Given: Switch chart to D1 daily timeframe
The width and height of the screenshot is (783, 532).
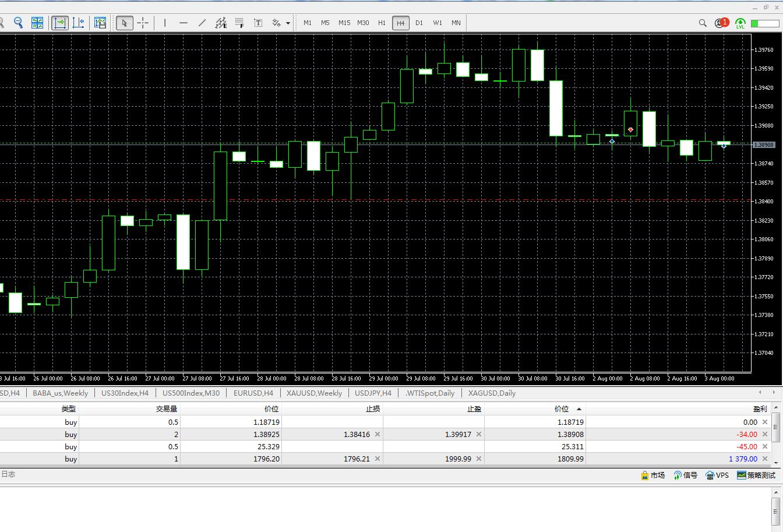Looking at the screenshot, I should point(419,23).
